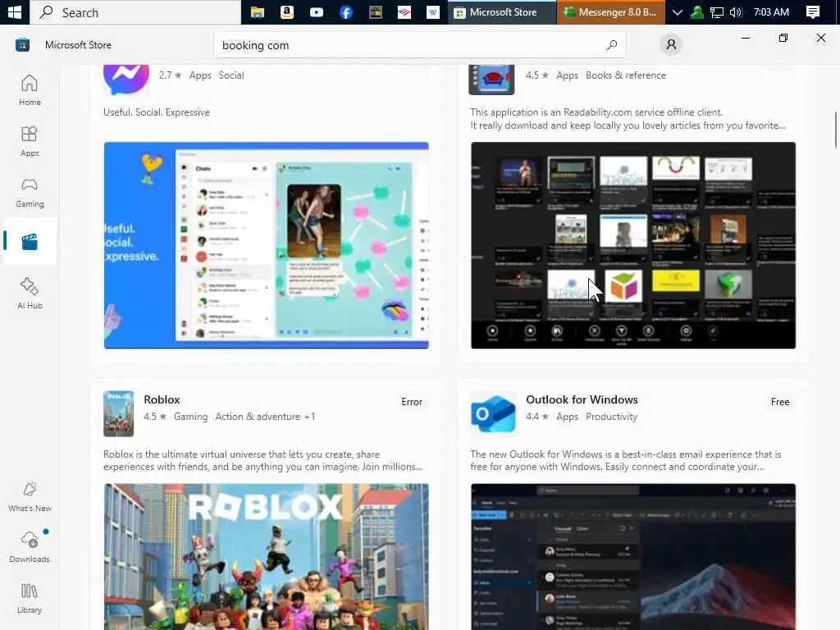Click the Outlook description text

[626, 461]
